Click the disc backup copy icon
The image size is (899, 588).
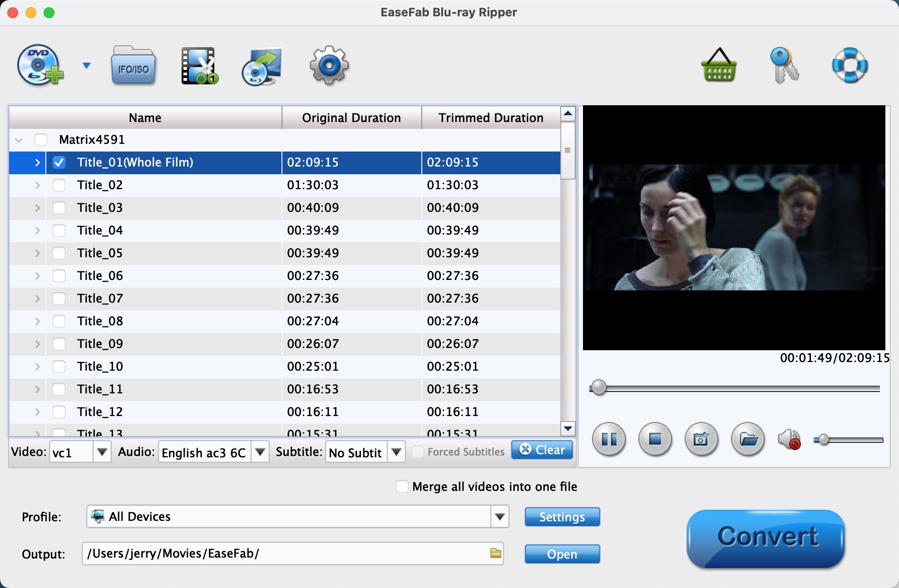(262, 66)
